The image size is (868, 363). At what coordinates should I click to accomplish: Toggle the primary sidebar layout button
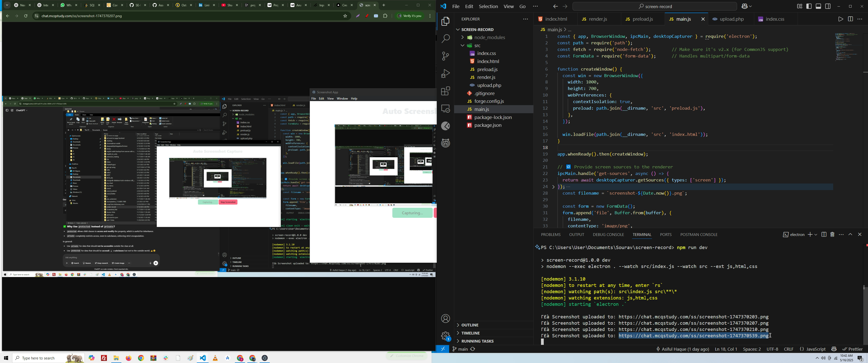point(809,6)
